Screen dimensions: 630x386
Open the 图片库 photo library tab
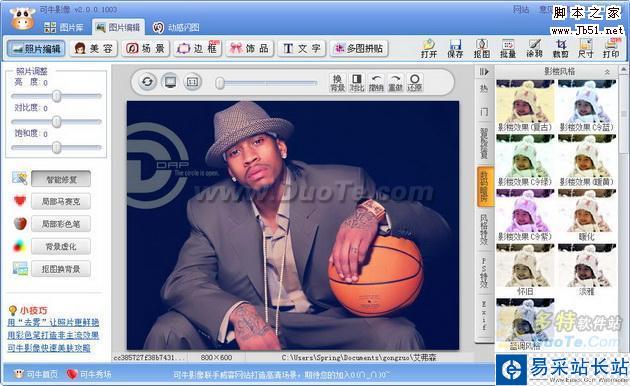click(63, 27)
